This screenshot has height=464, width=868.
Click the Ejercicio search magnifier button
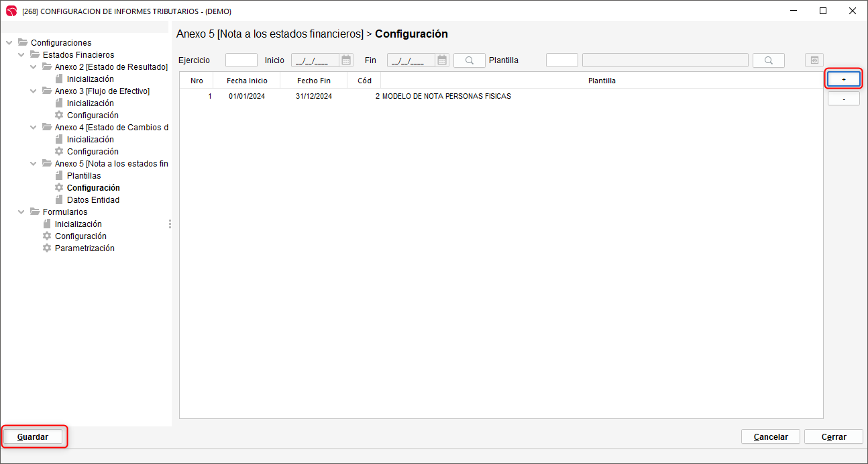[x=470, y=60]
